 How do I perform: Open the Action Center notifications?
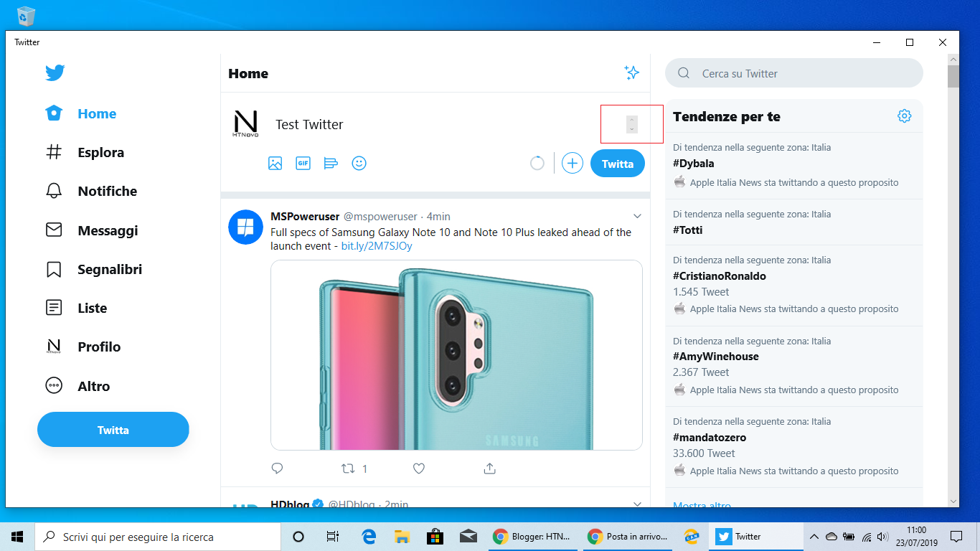click(x=956, y=537)
